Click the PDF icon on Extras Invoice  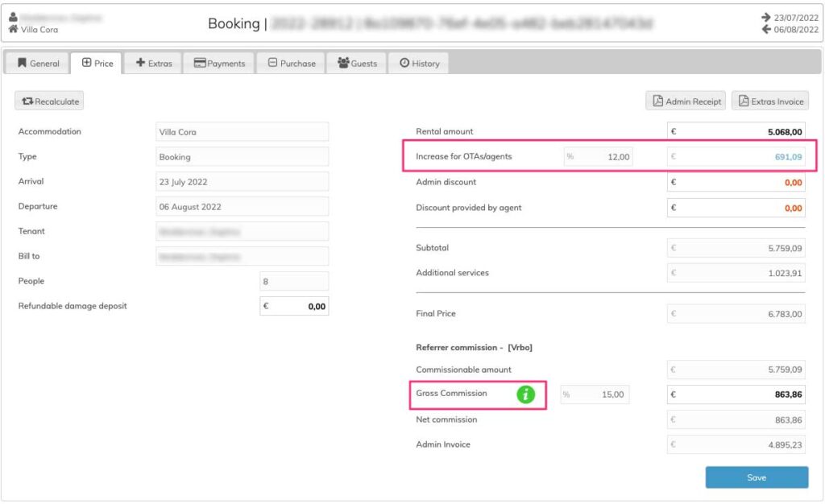pyautogui.click(x=743, y=101)
